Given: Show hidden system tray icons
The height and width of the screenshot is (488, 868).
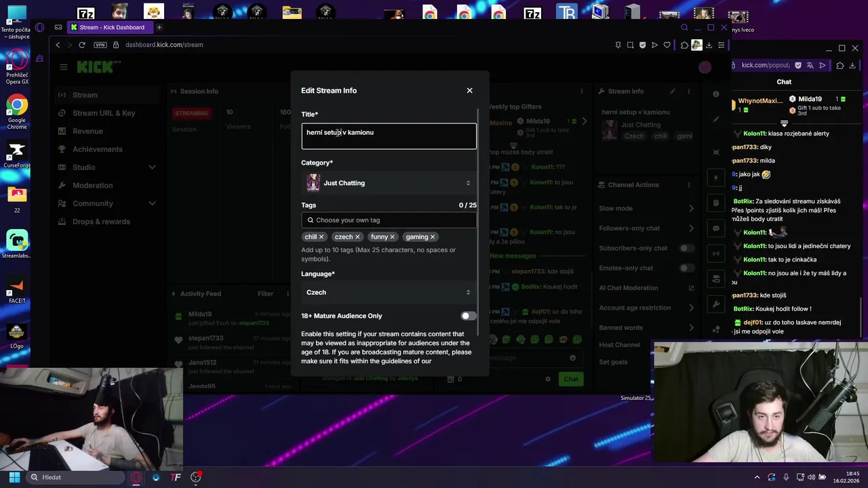Looking at the screenshot, I should pos(757,477).
